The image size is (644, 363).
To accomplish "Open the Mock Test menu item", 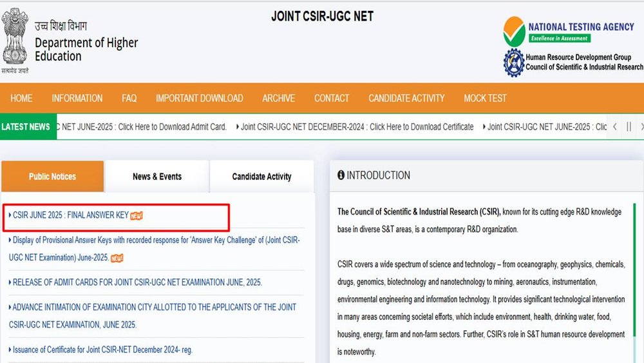I will [485, 99].
